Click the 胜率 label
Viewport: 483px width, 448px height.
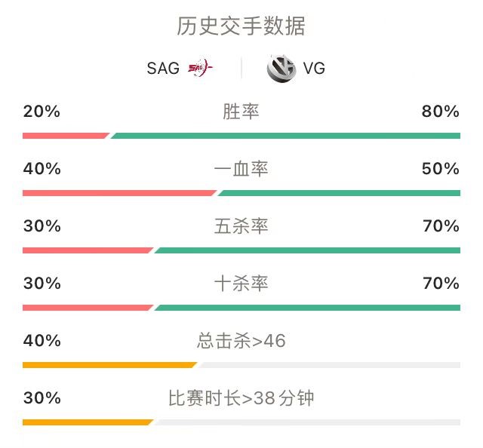pos(241,111)
